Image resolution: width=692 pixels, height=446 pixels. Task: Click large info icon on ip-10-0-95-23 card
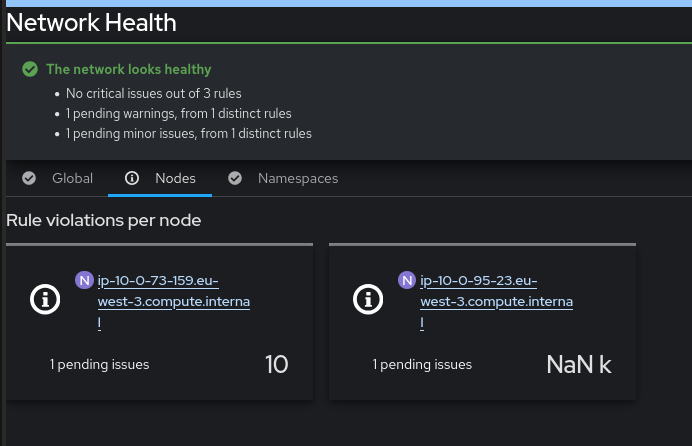point(369,298)
